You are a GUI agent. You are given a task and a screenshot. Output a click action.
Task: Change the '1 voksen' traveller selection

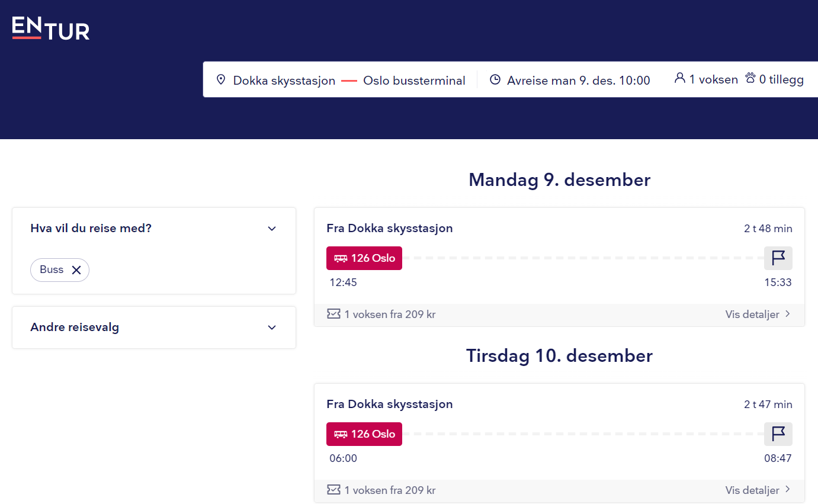coord(713,79)
